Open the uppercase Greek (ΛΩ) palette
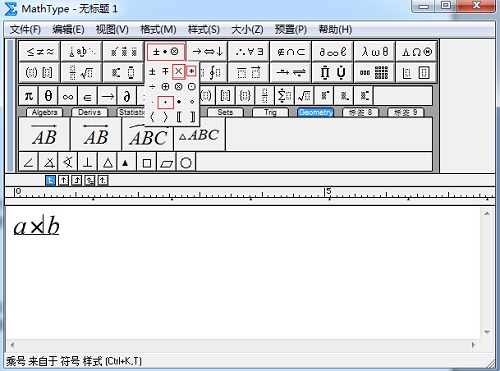 417,52
